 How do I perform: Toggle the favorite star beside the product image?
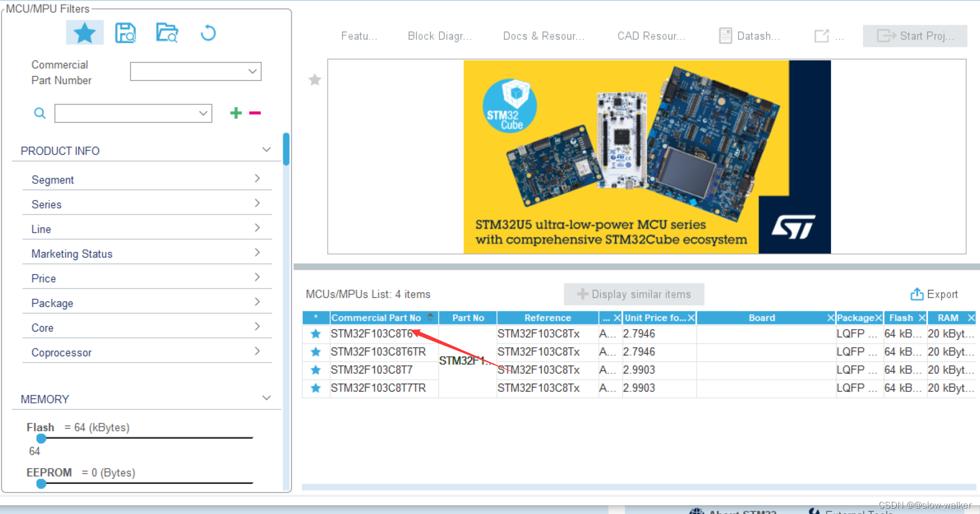(314, 79)
